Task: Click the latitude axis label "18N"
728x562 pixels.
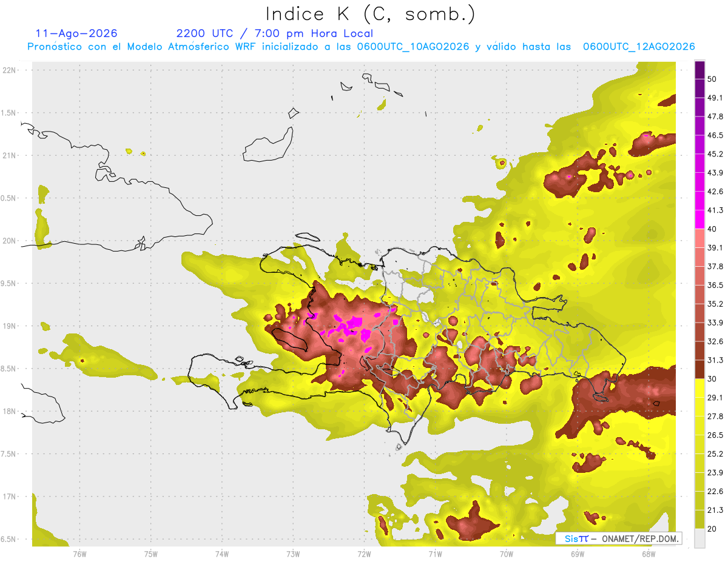Action: [x=10, y=412]
